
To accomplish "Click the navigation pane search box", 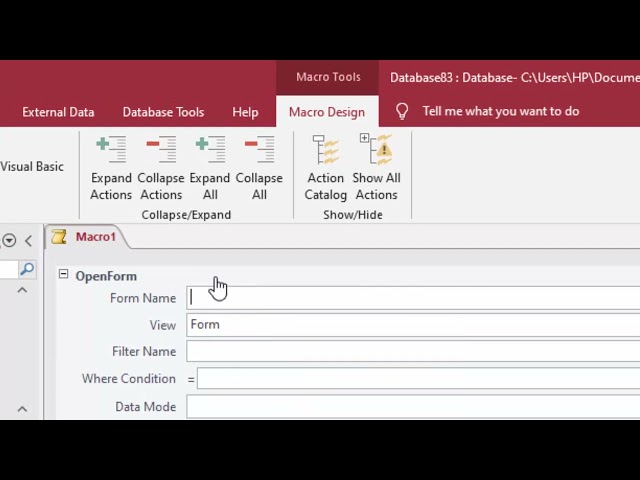I will coord(9,269).
